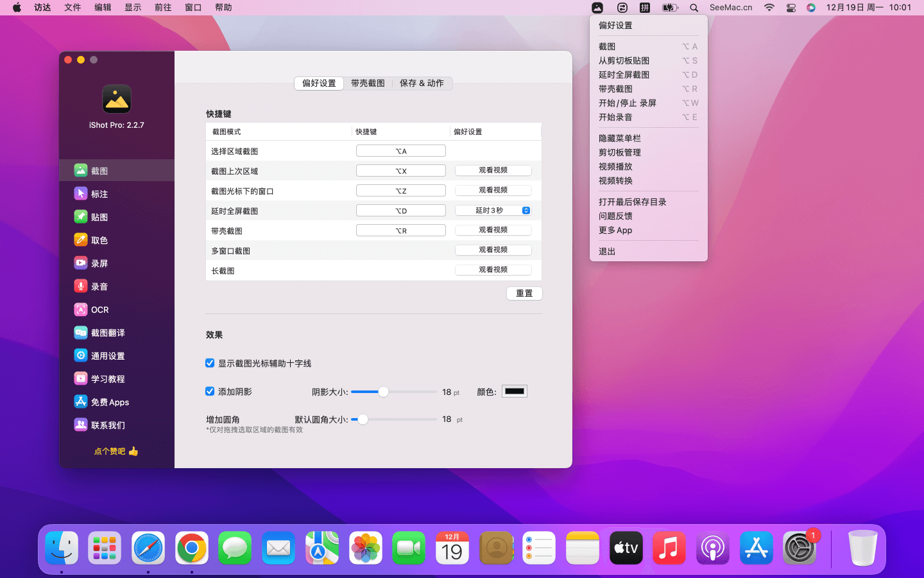Open the 编辑 menu in the menu bar
The width and height of the screenshot is (924, 578).
[103, 8]
